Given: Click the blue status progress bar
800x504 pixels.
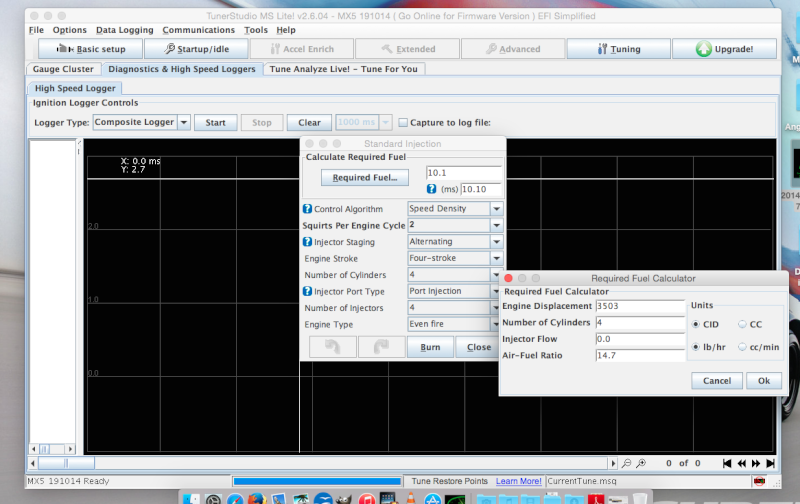Looking at the screenshot, I should [x=317, y=481].
